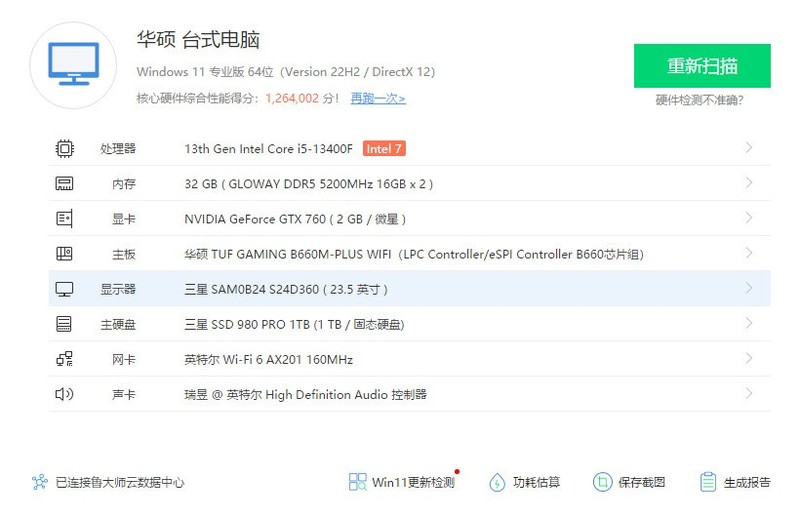Click the 处理器 CPU chip icon
Image resolution: width=800 pixels, height=517 pixels.
(64, 149)
